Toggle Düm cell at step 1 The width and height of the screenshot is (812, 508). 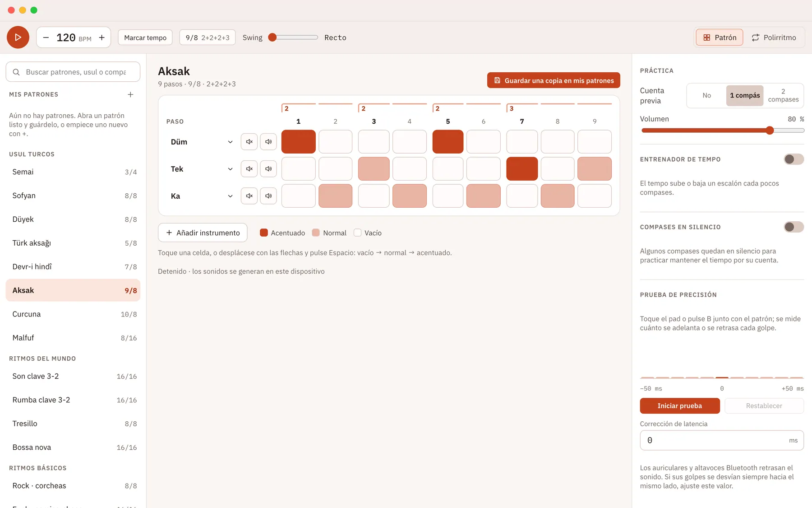[299, 142]
